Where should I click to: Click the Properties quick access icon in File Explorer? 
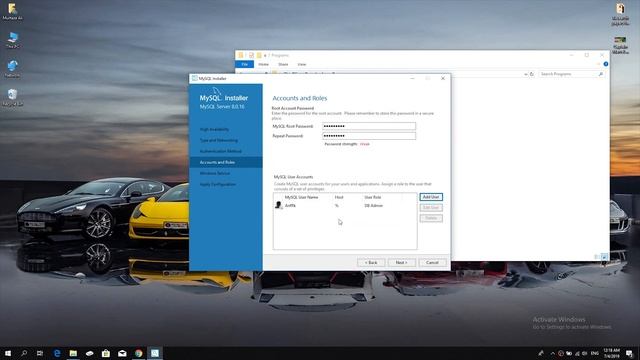(x=251, y=55)
